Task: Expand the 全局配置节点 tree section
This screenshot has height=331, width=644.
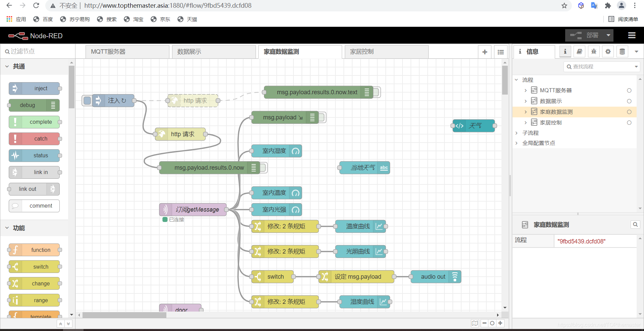Action: click(x=517, y=143)
